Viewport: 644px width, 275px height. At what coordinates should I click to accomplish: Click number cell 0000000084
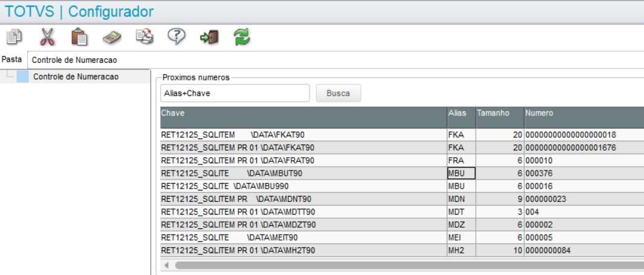pos(584,250)
